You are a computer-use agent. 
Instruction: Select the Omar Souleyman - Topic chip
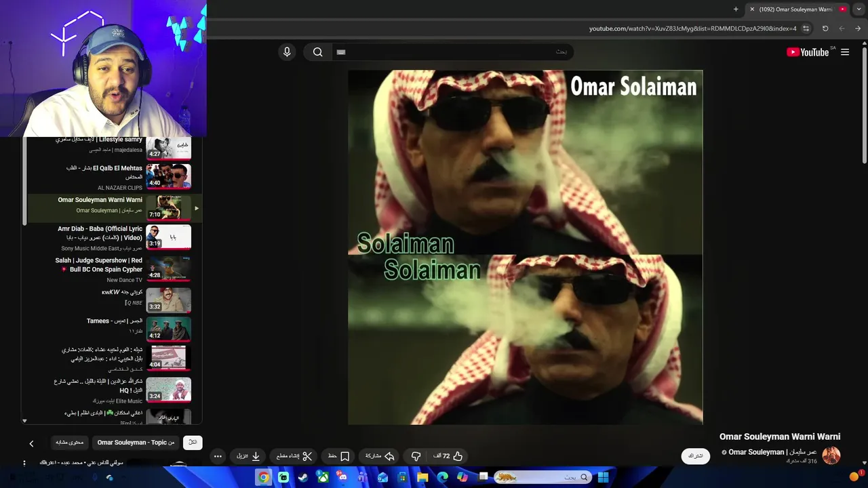(136, 443)
